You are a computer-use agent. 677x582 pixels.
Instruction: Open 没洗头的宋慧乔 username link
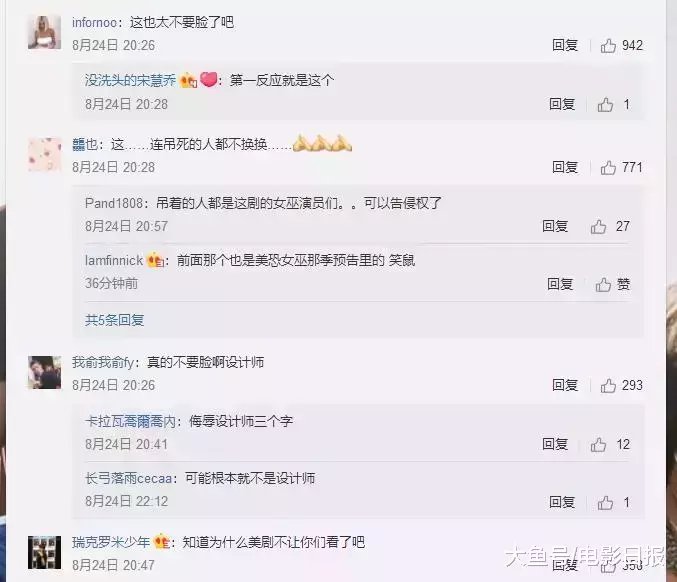point(130,80)
